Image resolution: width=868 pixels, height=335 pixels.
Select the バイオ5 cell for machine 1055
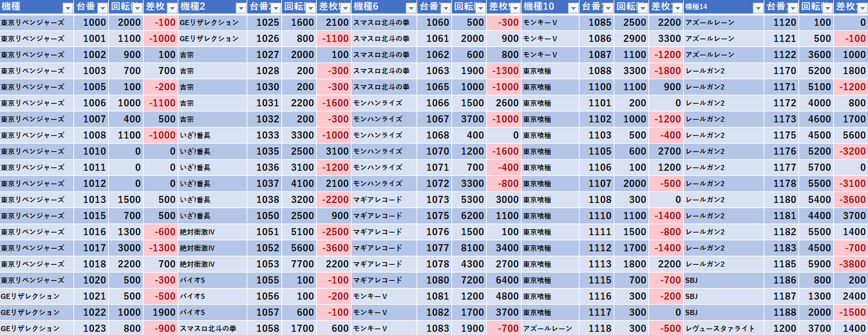point(212,280)
